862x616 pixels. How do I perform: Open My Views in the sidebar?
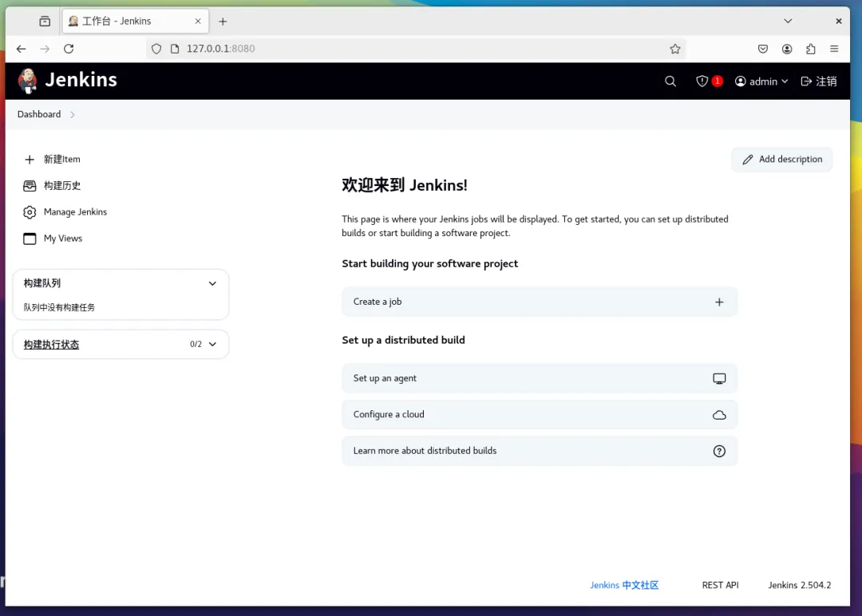53,239
